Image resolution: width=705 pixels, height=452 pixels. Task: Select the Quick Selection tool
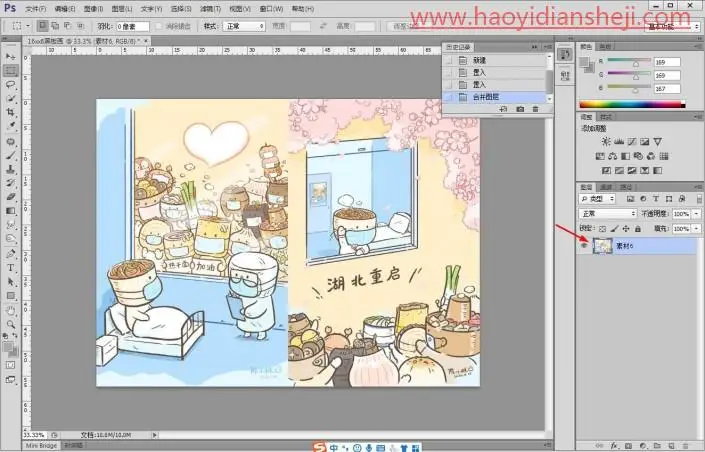tap(10, 98)
